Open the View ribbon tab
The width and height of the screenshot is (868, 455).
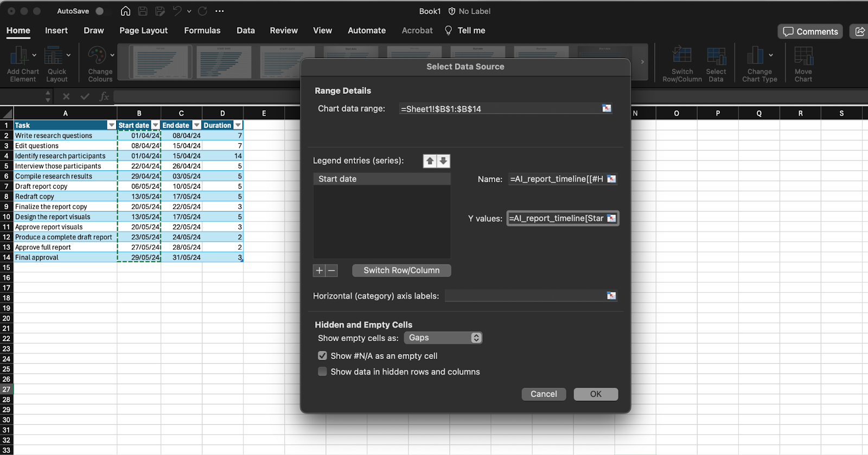point(322,30)
